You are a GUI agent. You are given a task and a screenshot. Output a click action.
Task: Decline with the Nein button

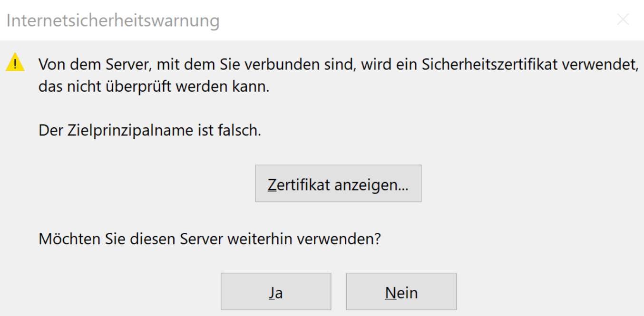click(401, 292)
